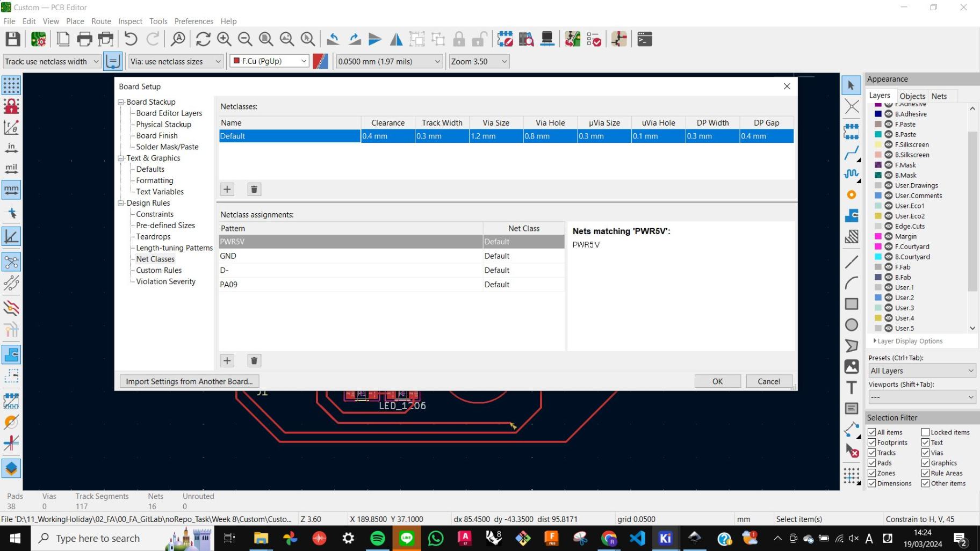Click the Rotate counterclockwise icon
This screenshot has width=980, height=551.
(333, 39)
